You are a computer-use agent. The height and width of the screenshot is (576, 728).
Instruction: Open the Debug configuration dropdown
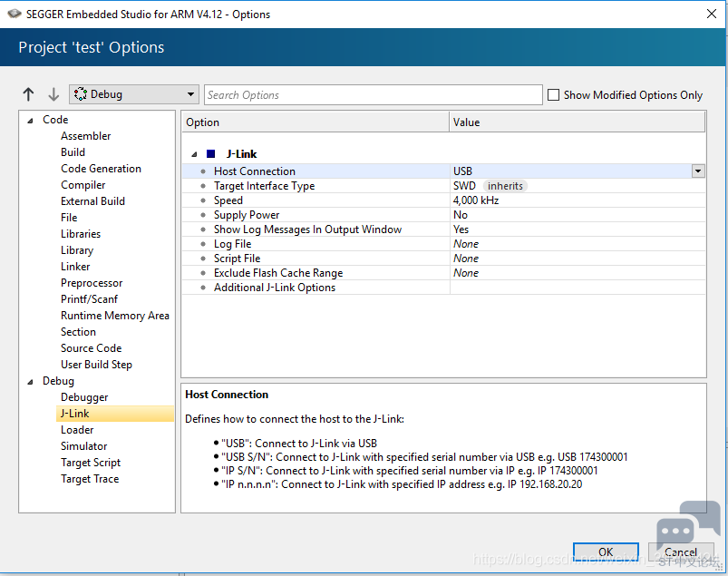(x=134, y=94)
